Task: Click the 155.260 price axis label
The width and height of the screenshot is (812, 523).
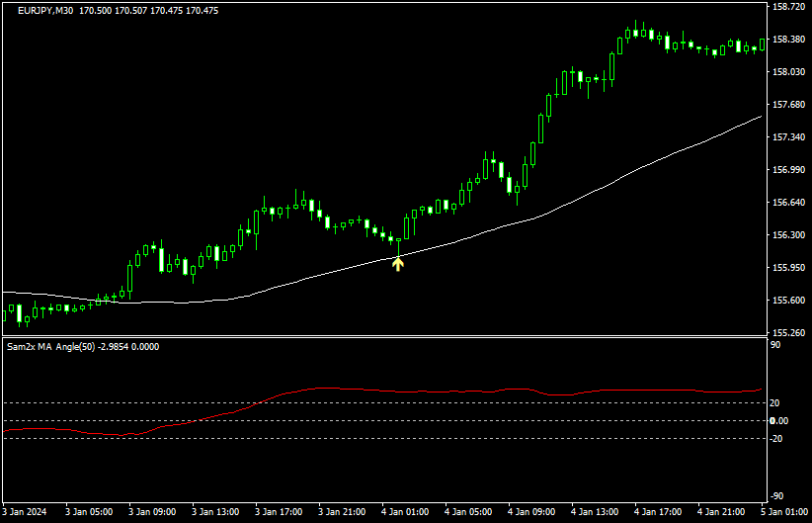Action: click(788, 333)
